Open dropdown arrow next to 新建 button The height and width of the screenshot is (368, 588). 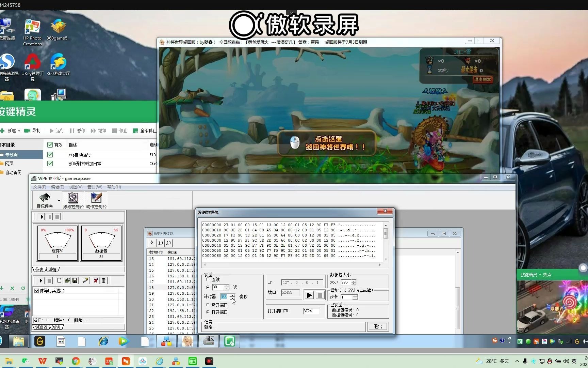tap(19, 131)
